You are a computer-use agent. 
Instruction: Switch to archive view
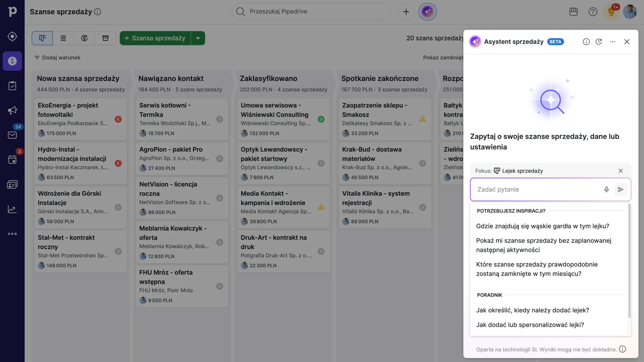coord(105,38)
